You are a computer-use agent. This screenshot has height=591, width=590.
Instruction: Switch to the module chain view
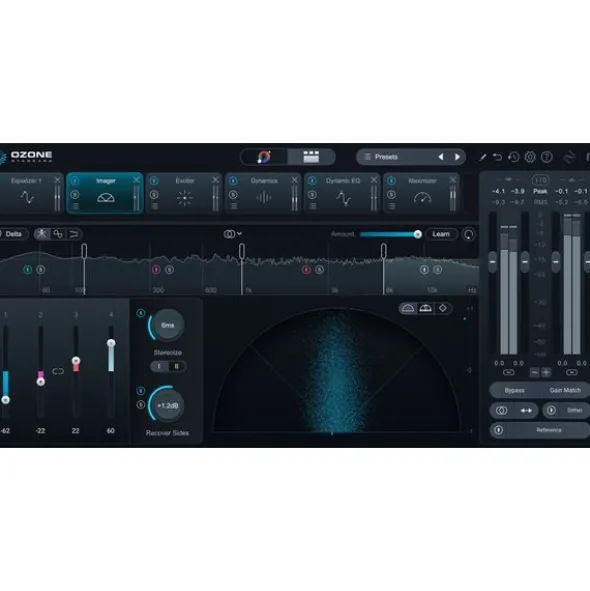click(311, 157)
